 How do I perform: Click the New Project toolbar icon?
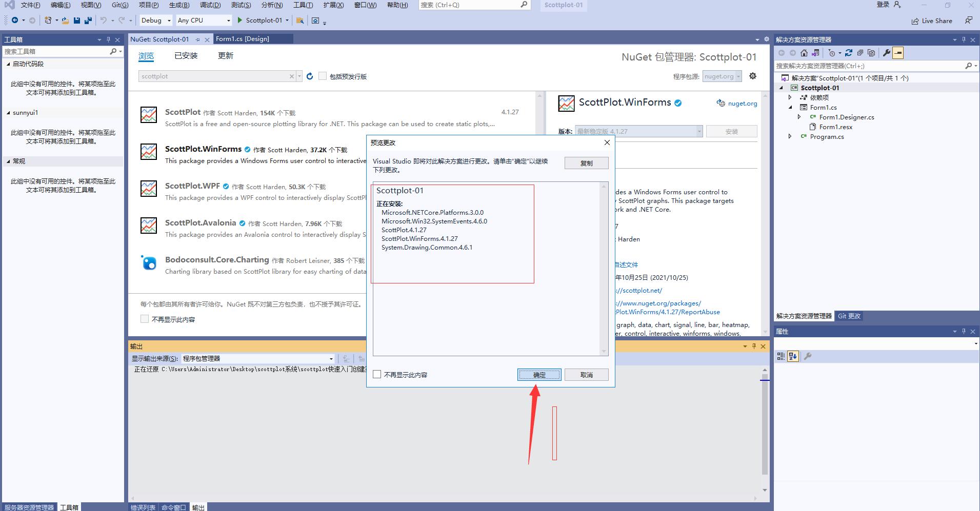pos(48,21)
